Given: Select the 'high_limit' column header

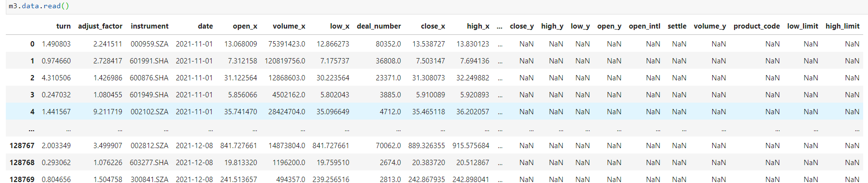Looking at the screenshot, I should click(842, 26).
